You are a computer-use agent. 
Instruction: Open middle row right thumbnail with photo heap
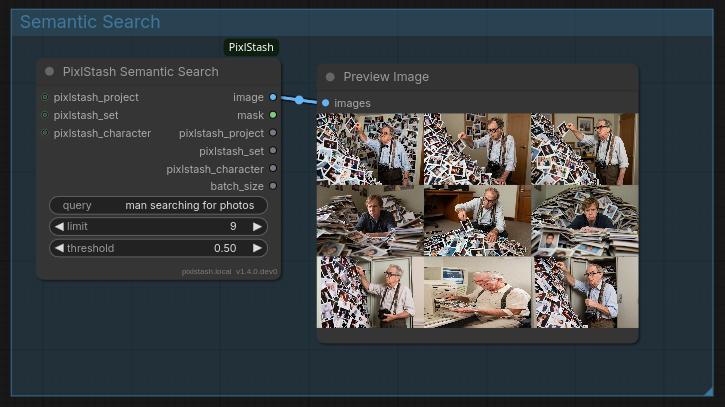[x=585, y=221]
